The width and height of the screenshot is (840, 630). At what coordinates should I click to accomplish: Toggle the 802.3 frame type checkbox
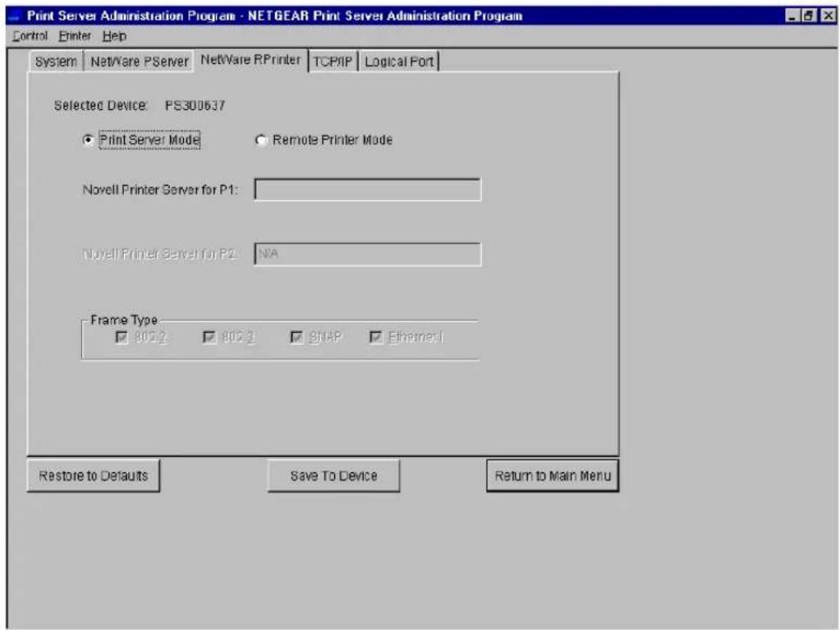(209, 337)
